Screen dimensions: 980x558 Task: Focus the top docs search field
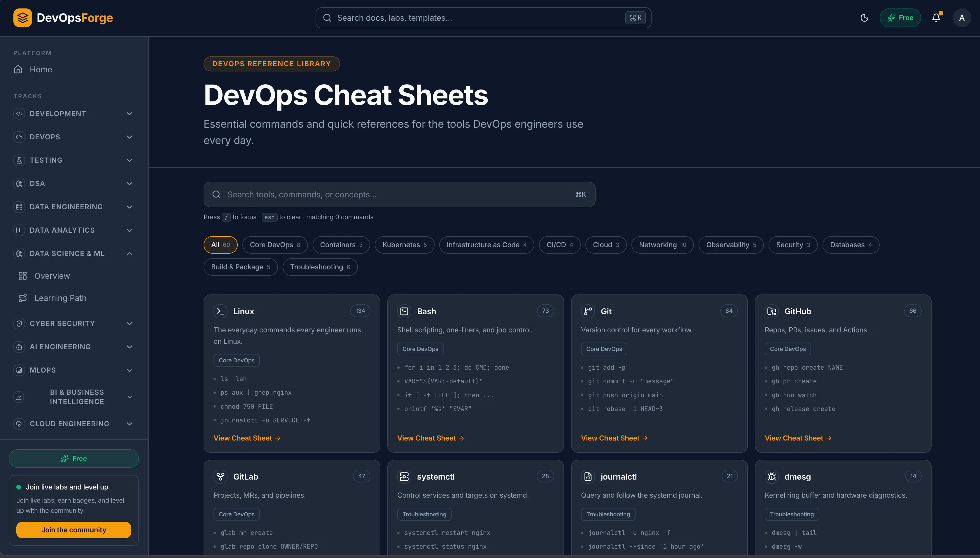[x=483, y=17]
